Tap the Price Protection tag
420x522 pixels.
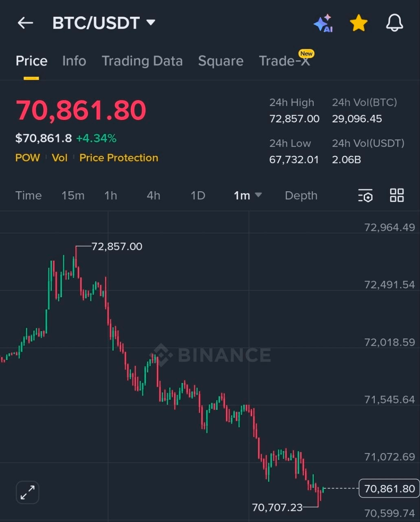119,158
